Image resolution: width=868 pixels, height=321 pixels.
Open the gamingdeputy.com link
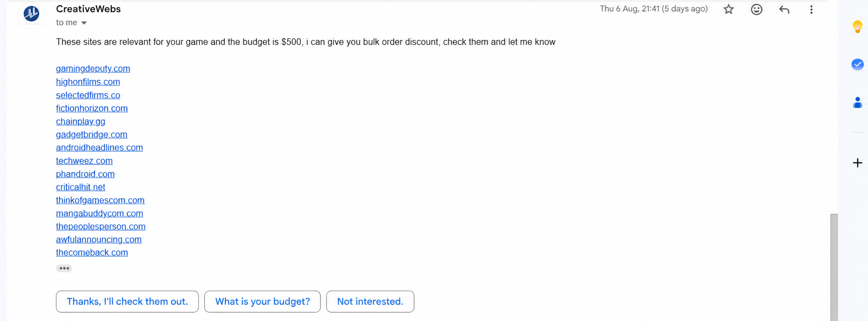click(93, 69)
